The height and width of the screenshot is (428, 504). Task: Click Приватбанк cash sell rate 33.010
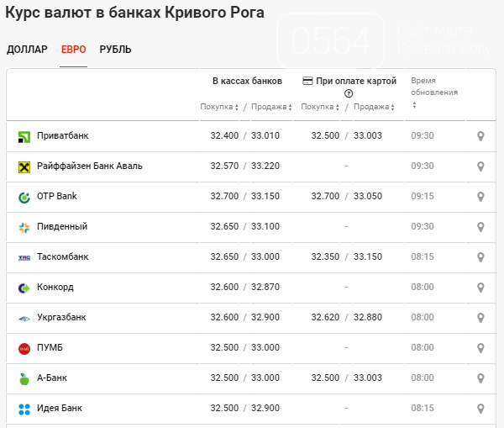[x=265, y=136]
